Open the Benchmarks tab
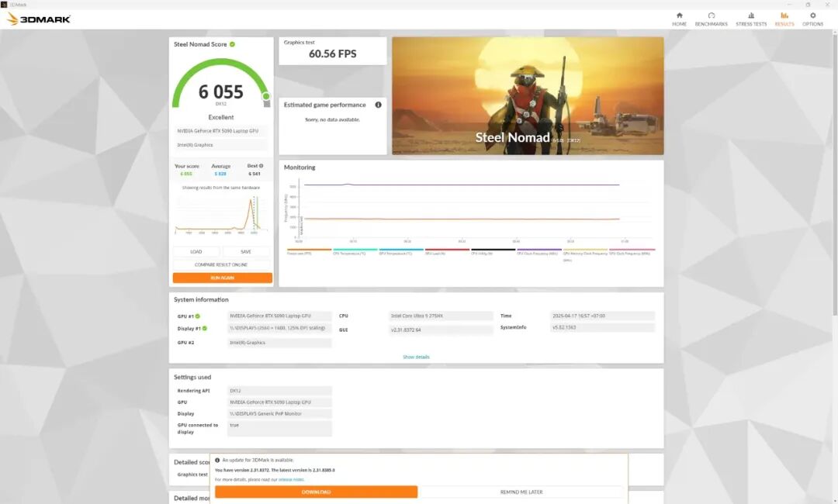 [711, 19]
